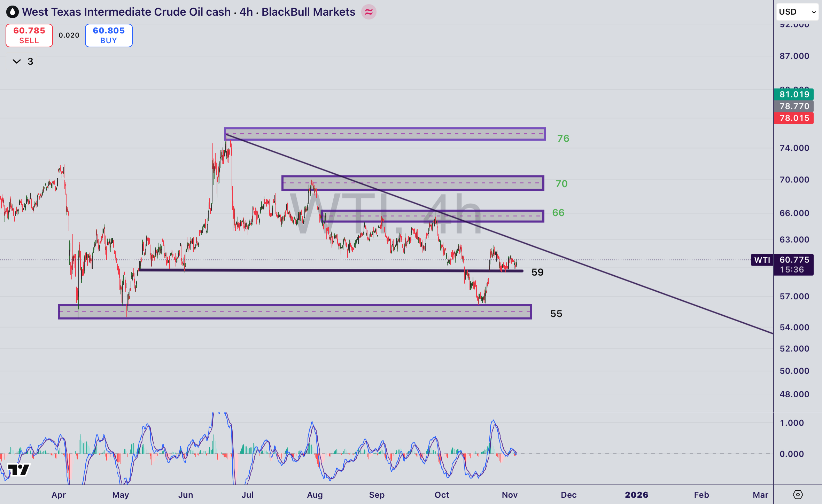Image resolution: width=822 pixels, height=504 pixels.
Task: Click the 0.020 spread value
Action: 69,35
